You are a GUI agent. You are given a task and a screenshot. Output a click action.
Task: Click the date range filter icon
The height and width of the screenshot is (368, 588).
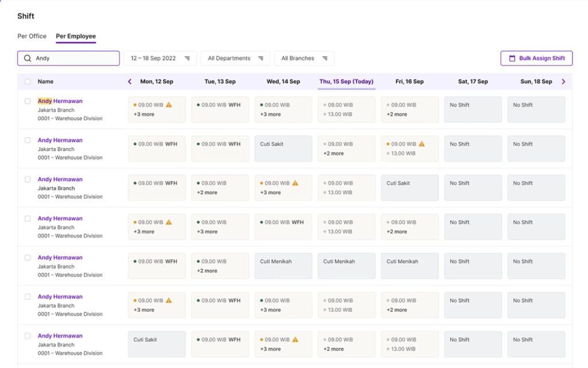(187, 59)
